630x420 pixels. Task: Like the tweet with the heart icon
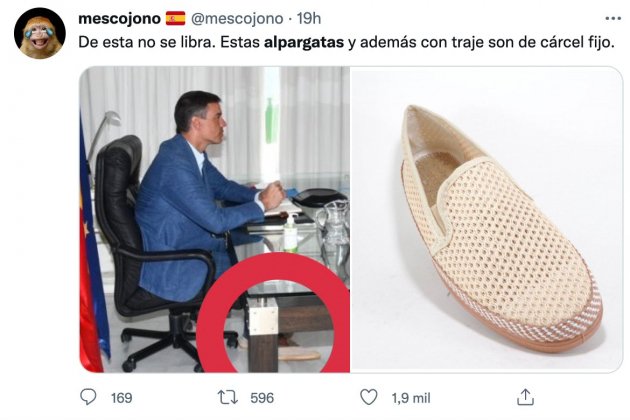(x=368, y=397)
